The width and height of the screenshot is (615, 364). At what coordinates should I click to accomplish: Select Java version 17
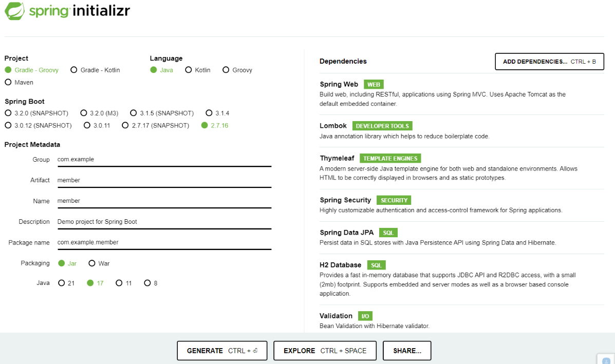(x=96, y=283)
